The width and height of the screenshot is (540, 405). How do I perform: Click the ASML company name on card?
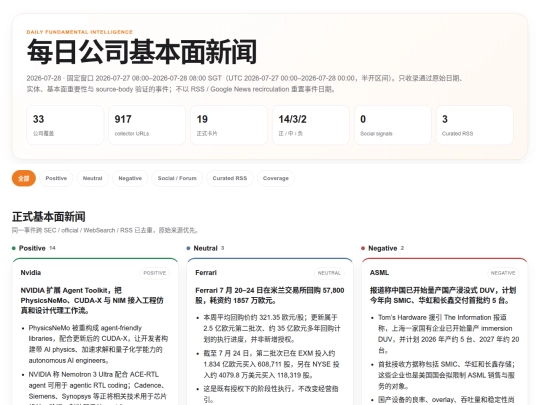[x=379, y=273]
